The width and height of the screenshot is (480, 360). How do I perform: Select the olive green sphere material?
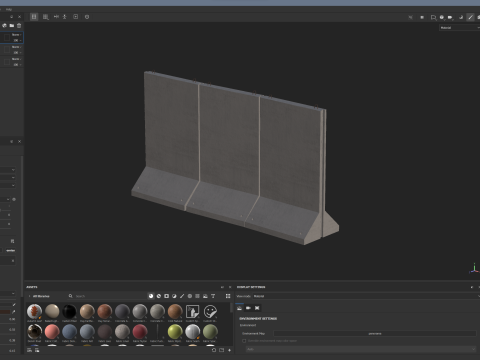210,332
